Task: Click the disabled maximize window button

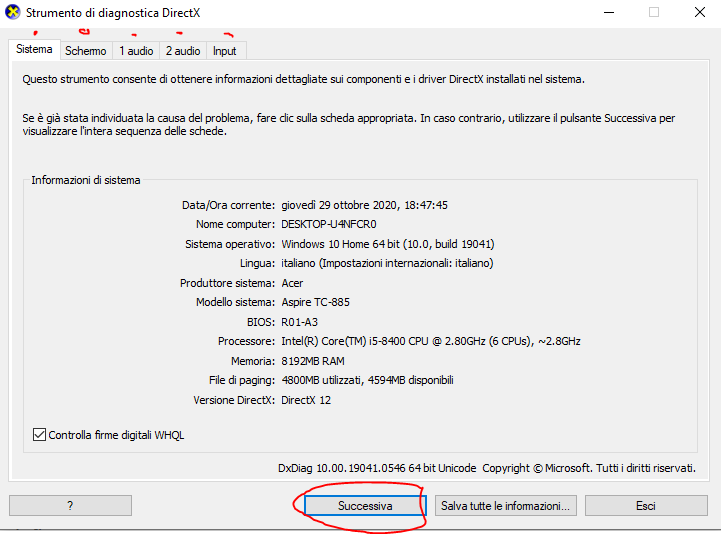Action: click(654, 13)
